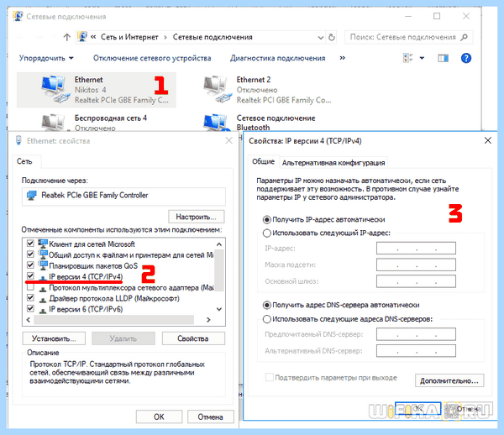The height and width of the screenshot is (435, 504).
Task: Click the Realtek controller adapter icon
Action: click(32, 196)
